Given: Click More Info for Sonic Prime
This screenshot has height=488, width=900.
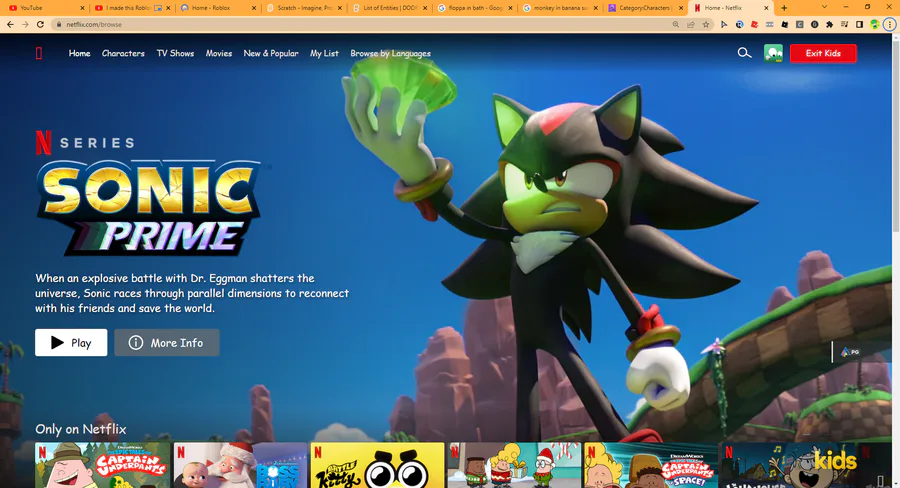Looking at the screenshot, I should coord(166,343).
